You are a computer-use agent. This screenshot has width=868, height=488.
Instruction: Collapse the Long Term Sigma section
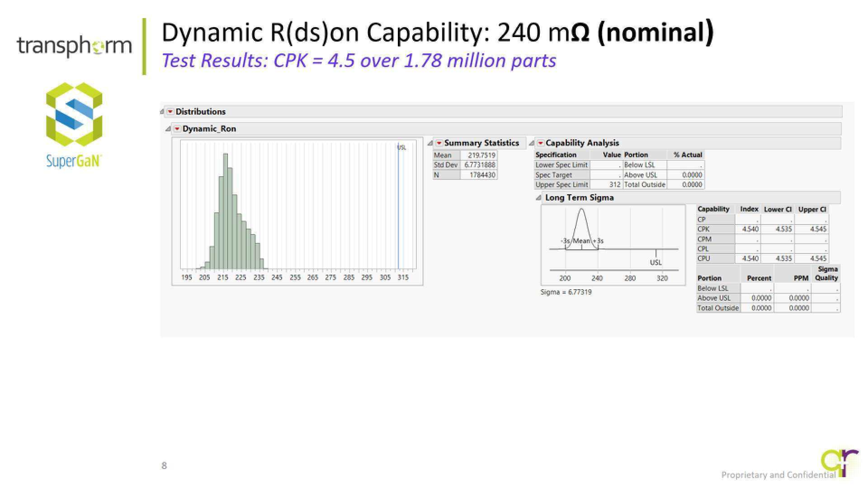click(x=538, y=198)
